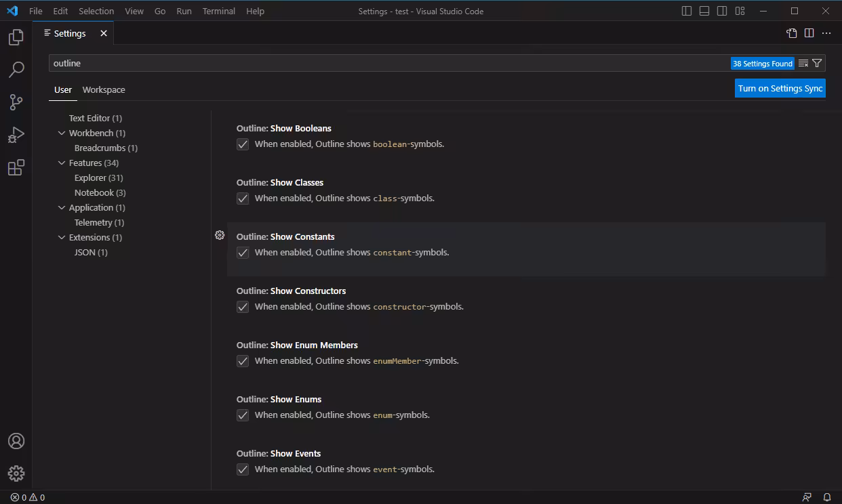The height and width of the screenshot is (504, 842).
Task: Split the editor right
Action: coord(809,33)
